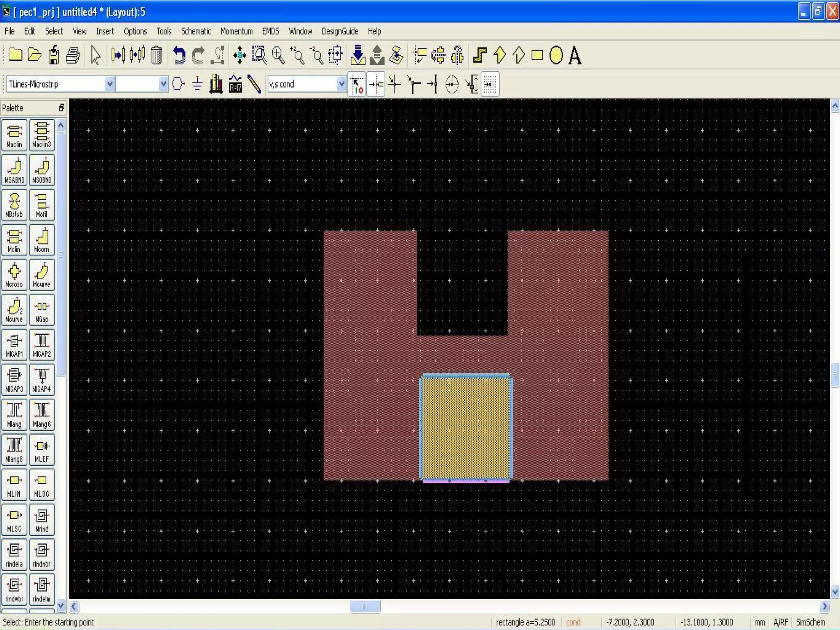
Task: Click the Insert Ground icon
Action: point(197,84)
